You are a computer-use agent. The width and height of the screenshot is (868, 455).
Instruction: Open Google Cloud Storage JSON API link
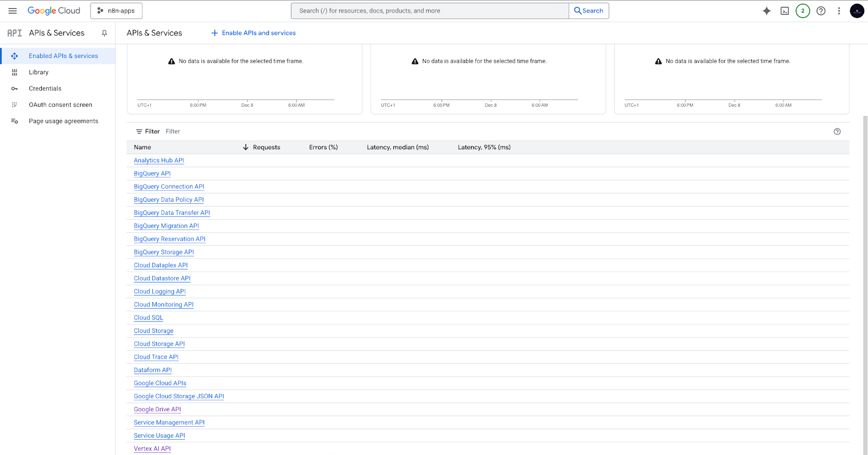[179, 396]
